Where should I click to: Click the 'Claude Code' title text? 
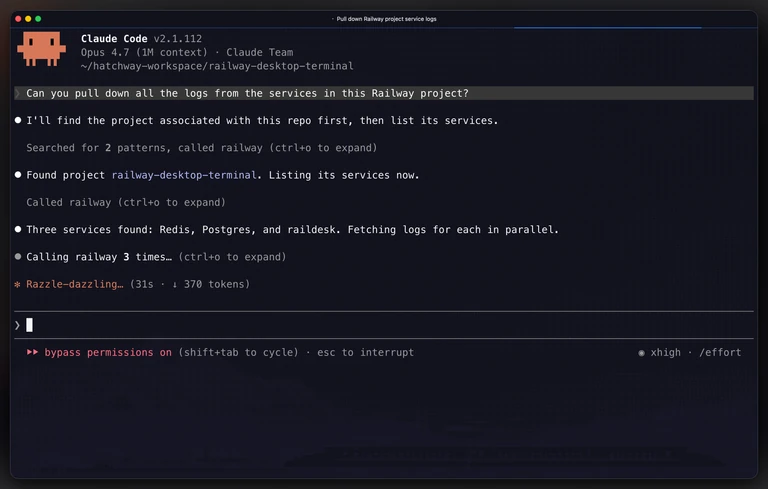114,39
